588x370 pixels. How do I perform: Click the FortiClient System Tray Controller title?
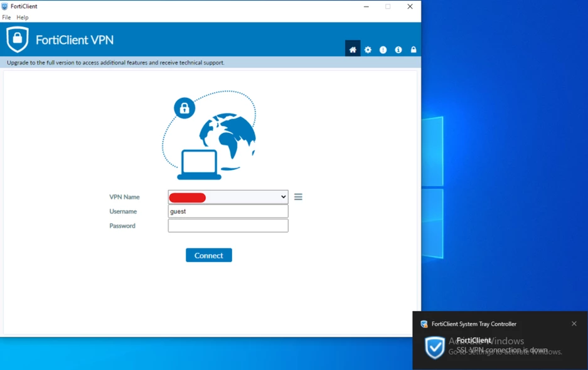474,324
